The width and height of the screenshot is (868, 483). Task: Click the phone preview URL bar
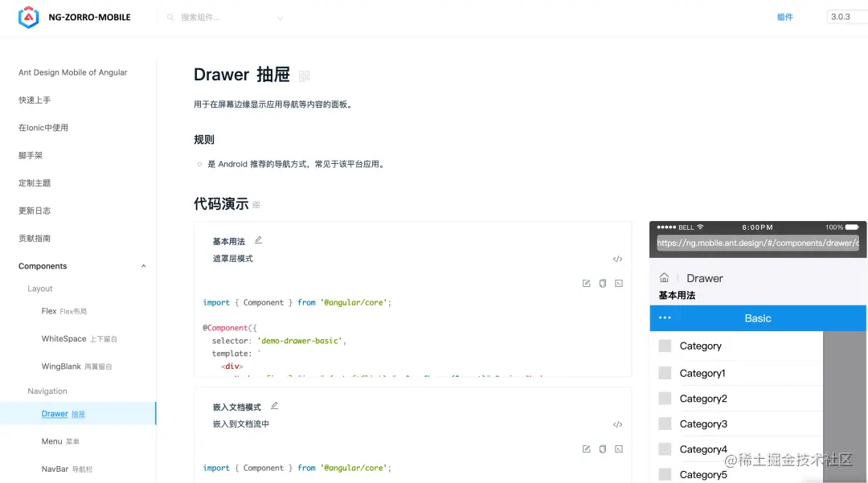[x=758, y=243]
